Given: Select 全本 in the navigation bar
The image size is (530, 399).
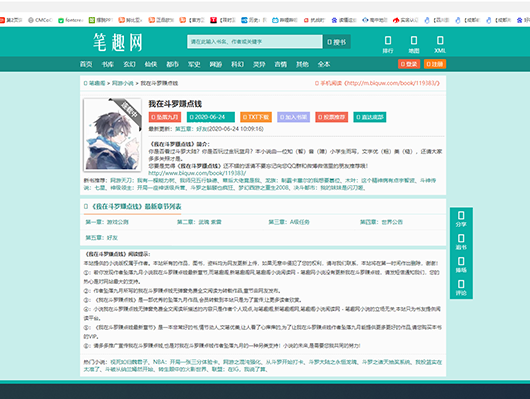Looking at the screenshot, I should point(324,64).
